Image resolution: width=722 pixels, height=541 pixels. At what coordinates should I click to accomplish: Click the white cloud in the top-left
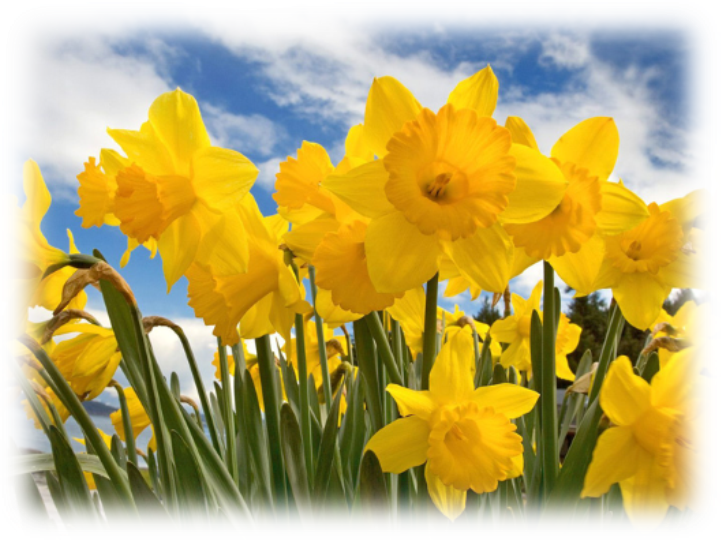70,90
